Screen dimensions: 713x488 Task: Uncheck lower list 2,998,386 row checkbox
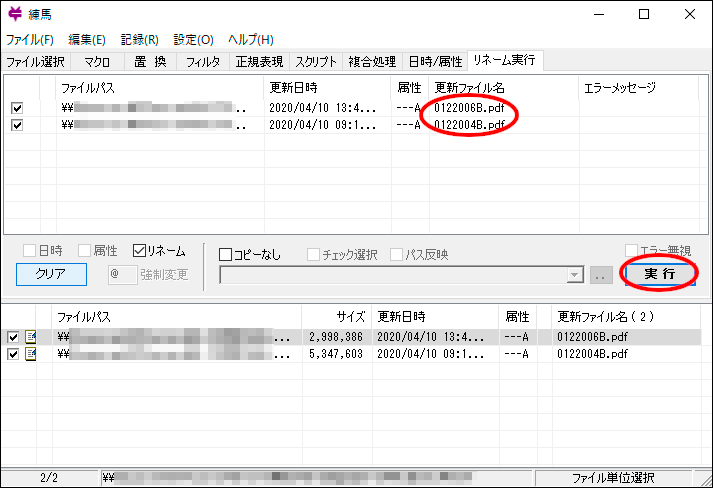(13, 337)
